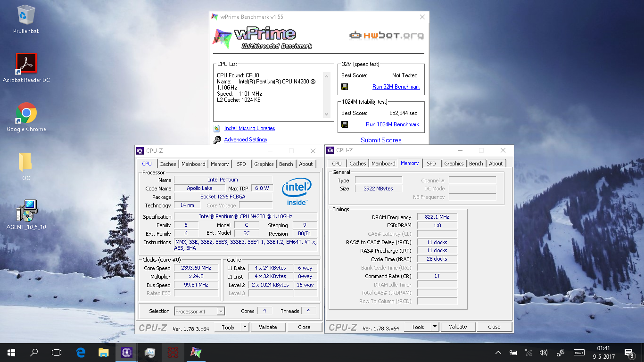Switch to Bench tab in left CPU-Z
644x362 pixels.
coord(286,164)
